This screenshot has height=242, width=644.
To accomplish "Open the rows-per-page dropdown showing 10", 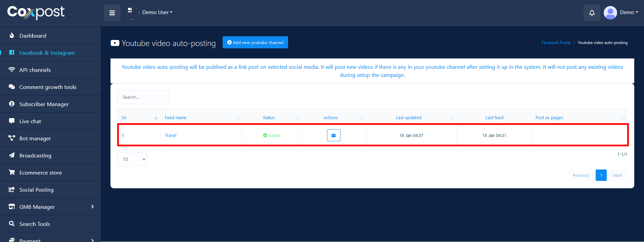I will pyautogui.click(x=132, y=159).
